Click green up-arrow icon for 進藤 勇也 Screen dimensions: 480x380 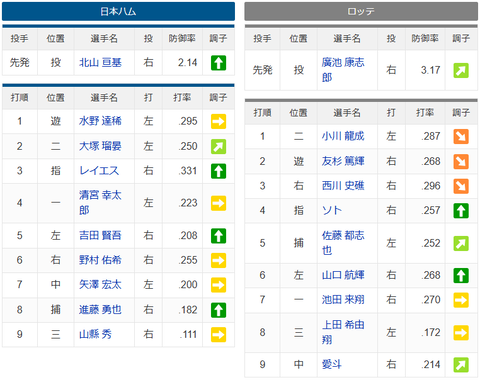[219, 310]
